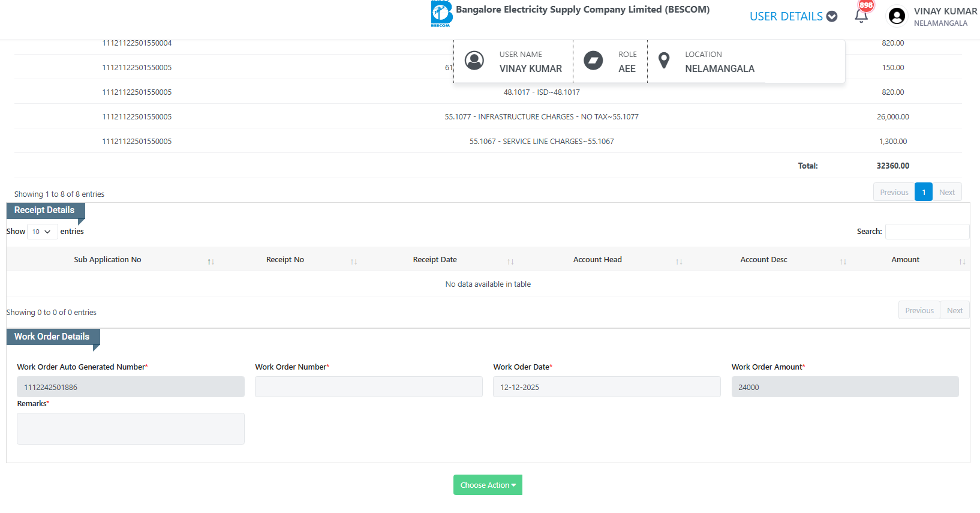Click 'Showing 0 to 0 of 0 entries' text
This screenshot has height=513, width=980.
[x=51, y=313]
